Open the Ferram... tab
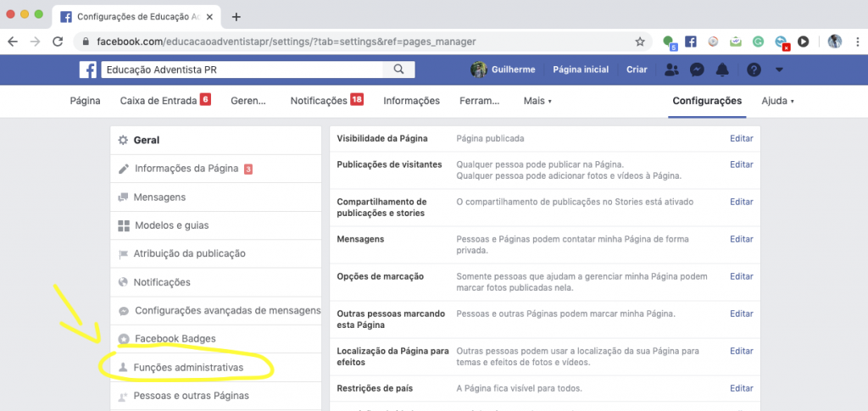The height and width of the screenshot is (411, 868). [x=480, y=101]
